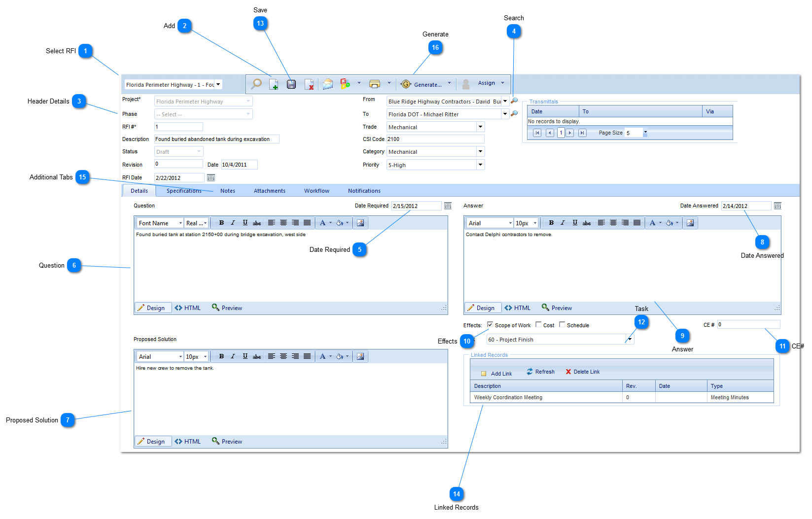This screenshot has width=812, height=519.
Task: Switch to the Notifications tab
Action: click(364, 191)
